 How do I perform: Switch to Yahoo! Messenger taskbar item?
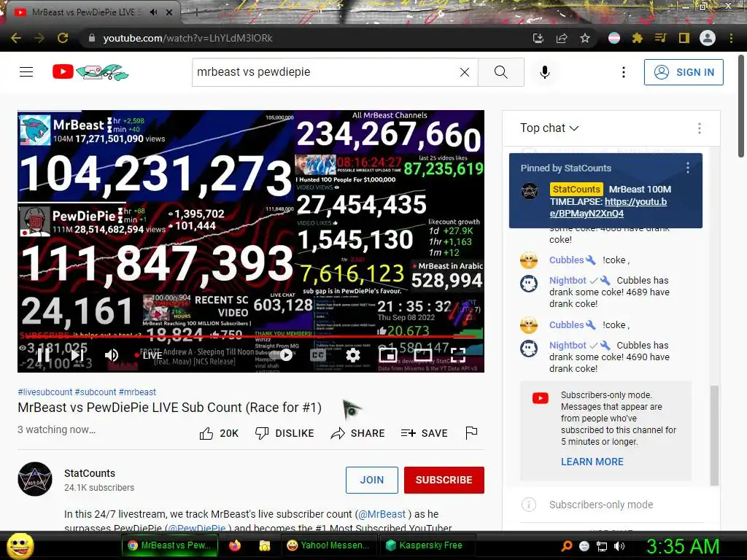pos(328,545)
